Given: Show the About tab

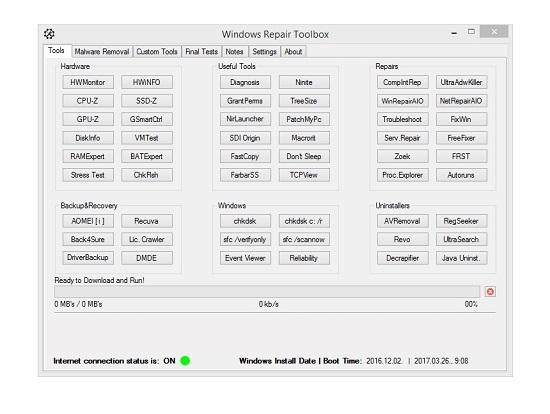Looking at the screenshot, I should click(x=293, y=52).
